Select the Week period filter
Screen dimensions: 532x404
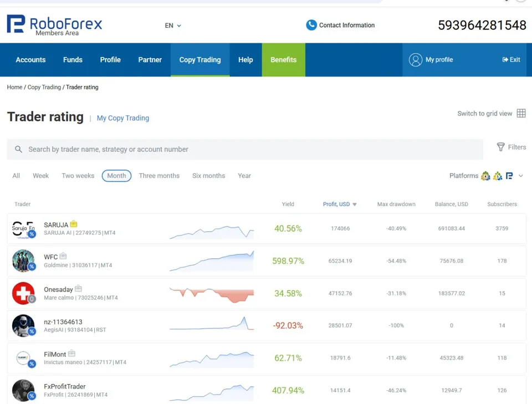(40, 176)
